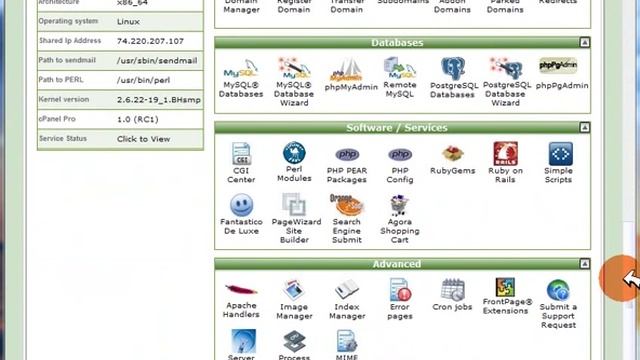Open the CGI Center
This screenshot has height=360, width=640.
[x=241, y=163]
